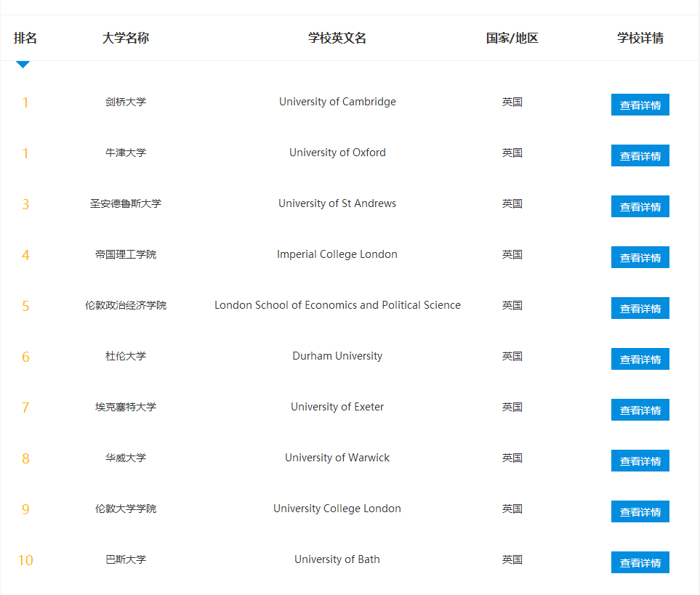The width and height of the screenshot is (700, 595).
Task: Sort by the 排名 column header
Action: (x=25, y=38)
